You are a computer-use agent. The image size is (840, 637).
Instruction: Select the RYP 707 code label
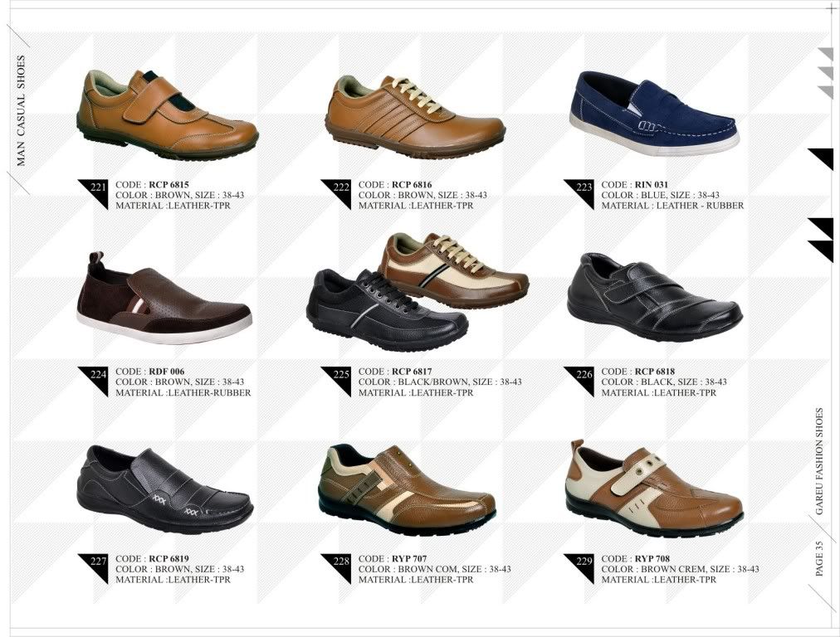(409, 559)
